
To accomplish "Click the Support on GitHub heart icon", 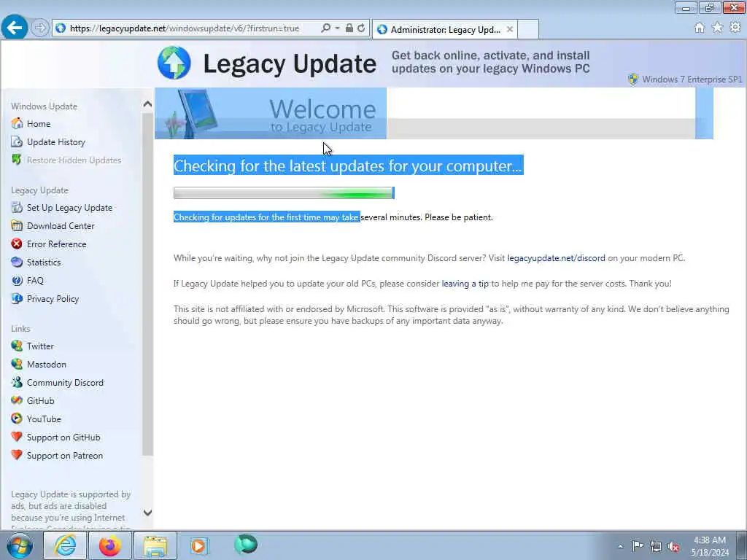I will tap(17, 437).
